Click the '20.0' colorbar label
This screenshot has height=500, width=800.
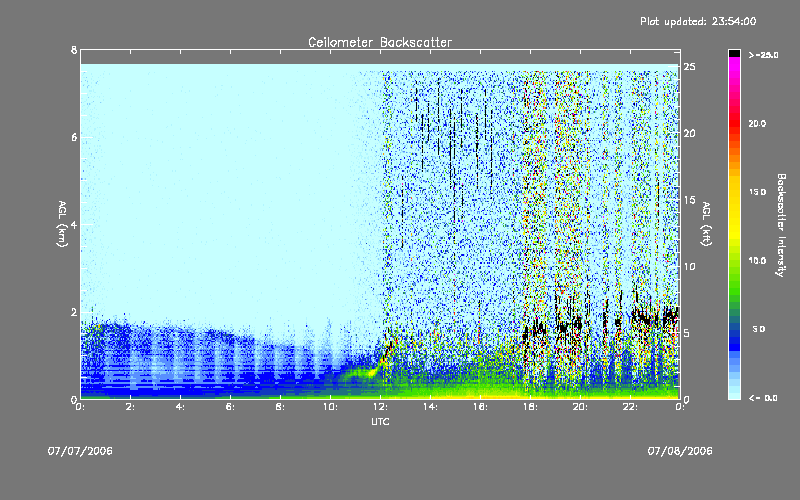pyautogui.click(x=757, y=123)
